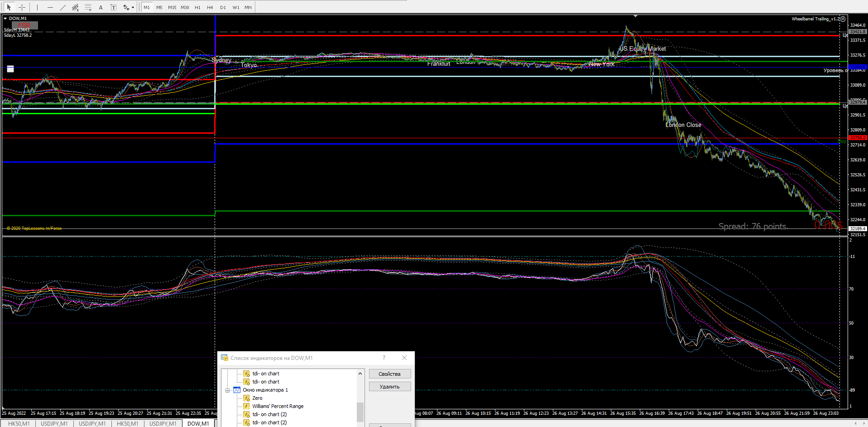Choose the Text Label tool
Image resolution: width=868 pixels, height=427 pixels.
pyautogui.click(x=113, y=7)
